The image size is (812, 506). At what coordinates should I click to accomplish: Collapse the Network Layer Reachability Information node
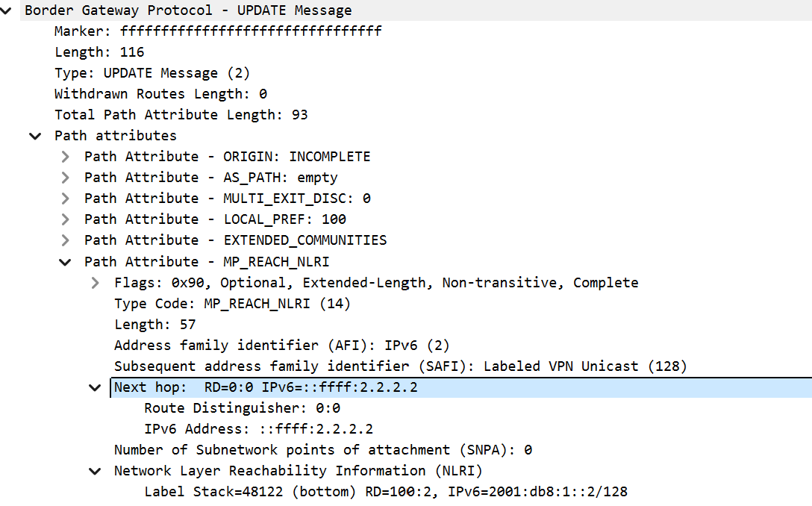pyautogui.click(x=96, y=472)
